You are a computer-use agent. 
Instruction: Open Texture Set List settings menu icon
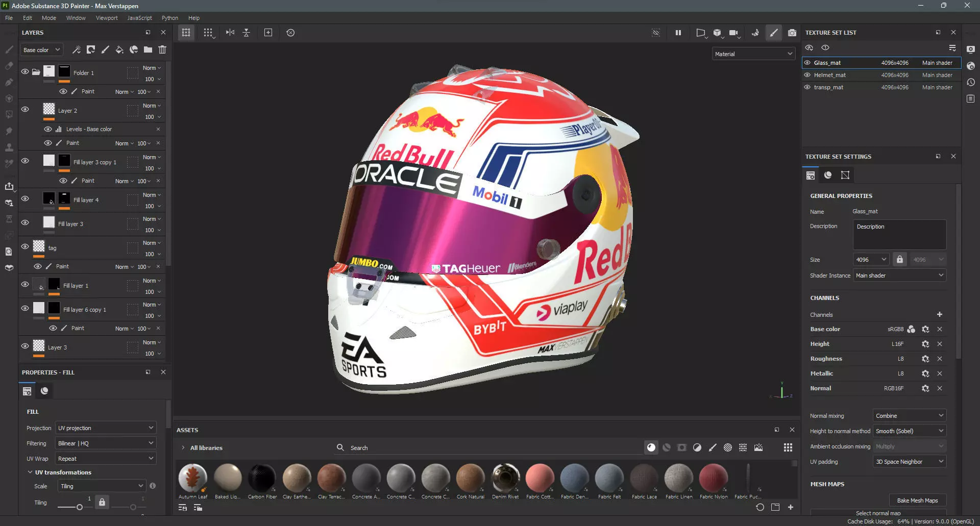(x=952, y=48)
